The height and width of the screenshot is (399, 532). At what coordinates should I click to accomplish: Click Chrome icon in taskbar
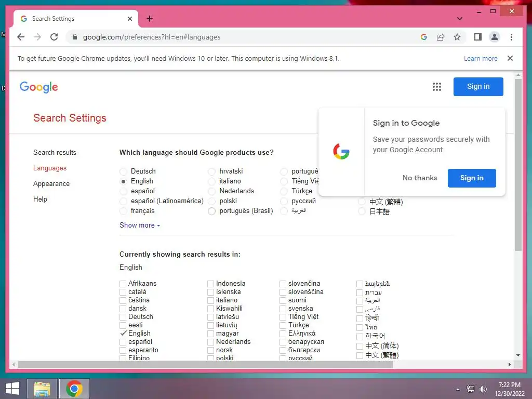pos(74,389)
